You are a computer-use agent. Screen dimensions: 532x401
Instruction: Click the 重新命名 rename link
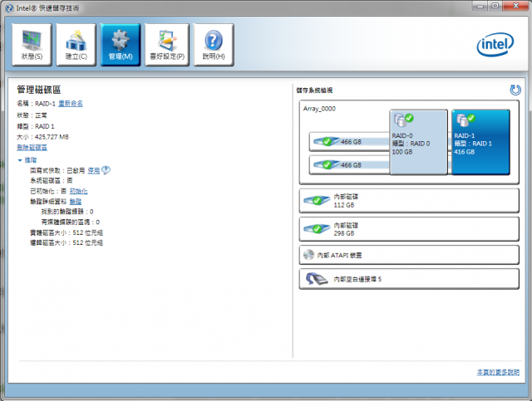point(71,104)
